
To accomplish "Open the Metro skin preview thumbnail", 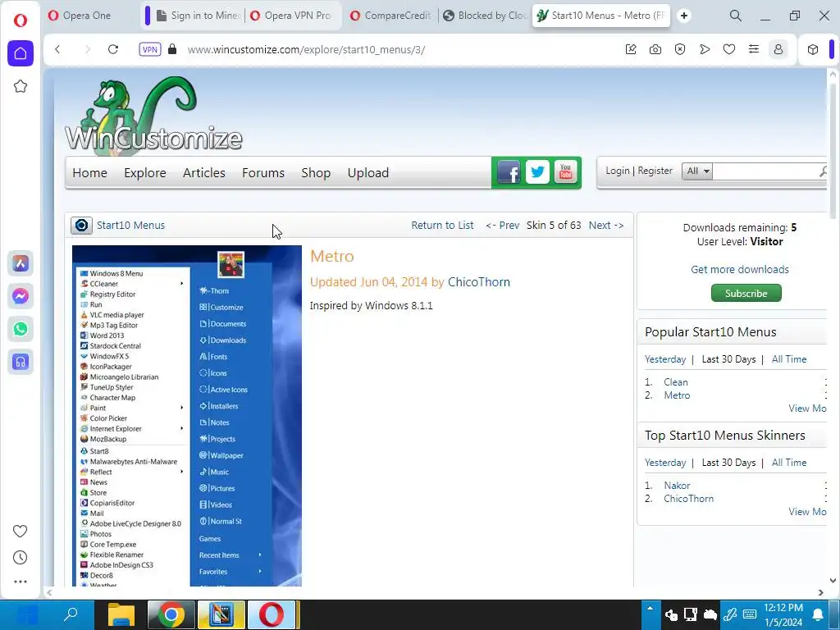I will pos(187,416).
